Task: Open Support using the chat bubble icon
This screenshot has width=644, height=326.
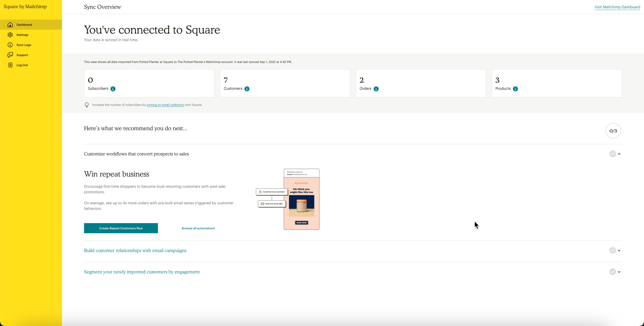Action: pyautogui.click(x=10, y=55)
